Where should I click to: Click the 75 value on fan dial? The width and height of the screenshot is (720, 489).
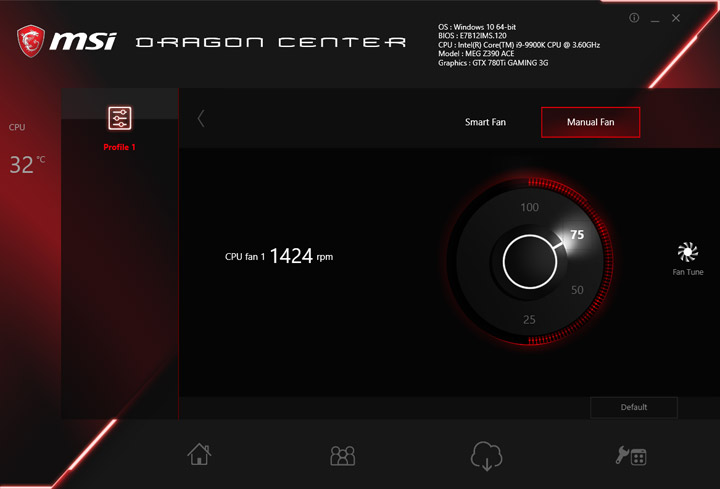577,235
